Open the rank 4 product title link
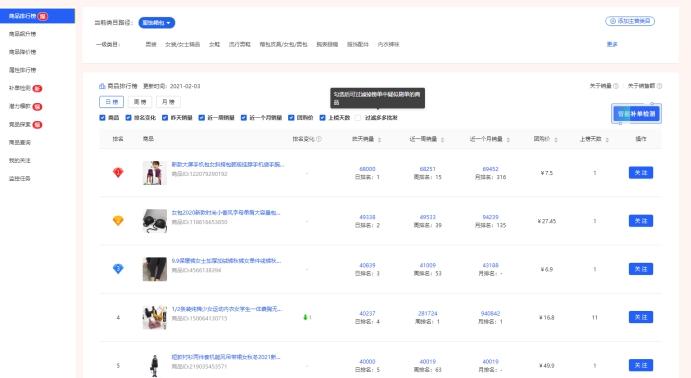Image resolution: width=691 pixels, height=378 pixels. pos(227,309)
